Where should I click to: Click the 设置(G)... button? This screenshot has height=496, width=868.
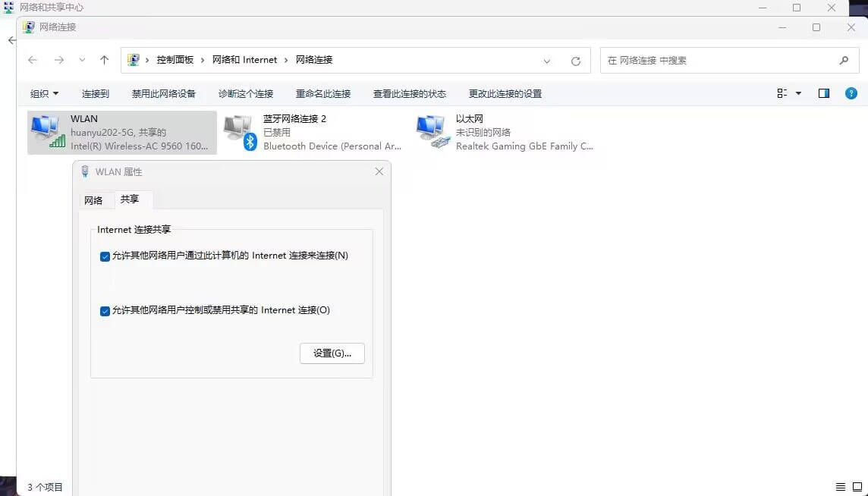click(332, 353)
